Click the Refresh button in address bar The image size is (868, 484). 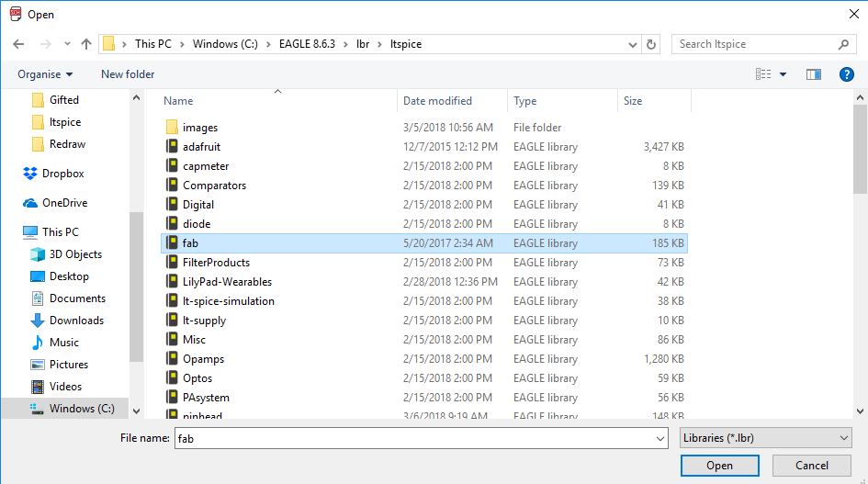coord(651,44)
